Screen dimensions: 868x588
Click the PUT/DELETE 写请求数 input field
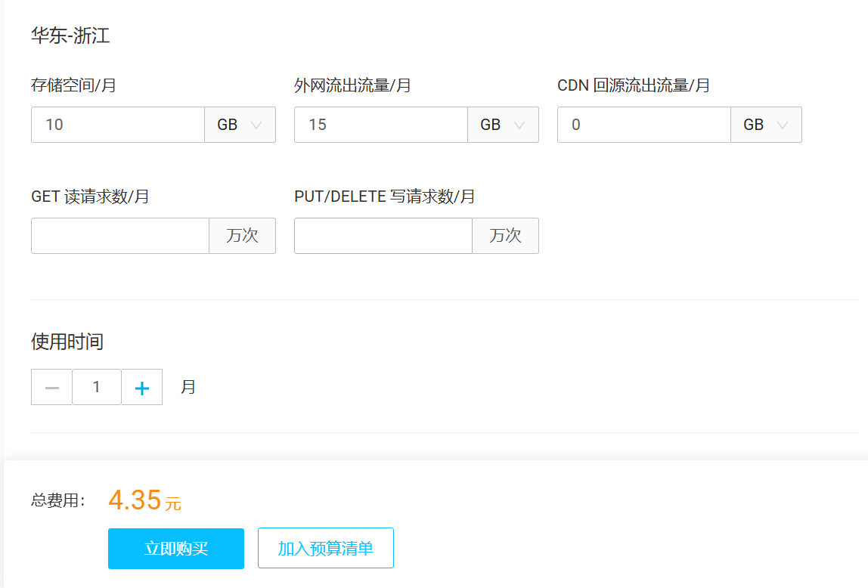[383, 236]
